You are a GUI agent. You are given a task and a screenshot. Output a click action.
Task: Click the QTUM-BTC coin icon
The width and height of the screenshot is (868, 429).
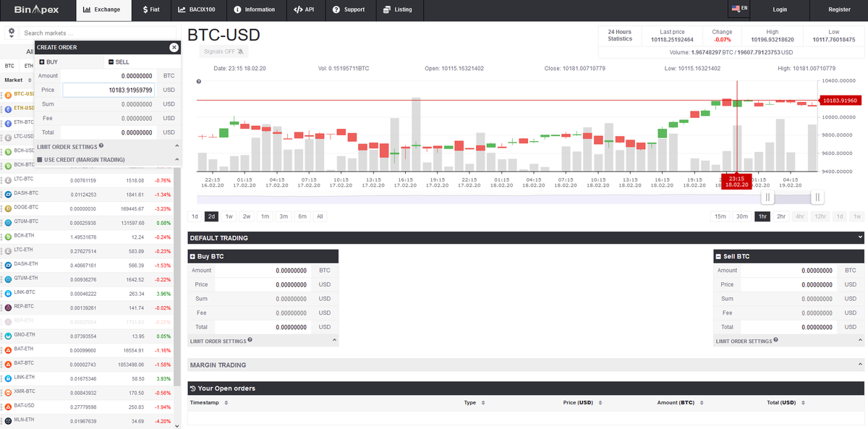point(8,221)
